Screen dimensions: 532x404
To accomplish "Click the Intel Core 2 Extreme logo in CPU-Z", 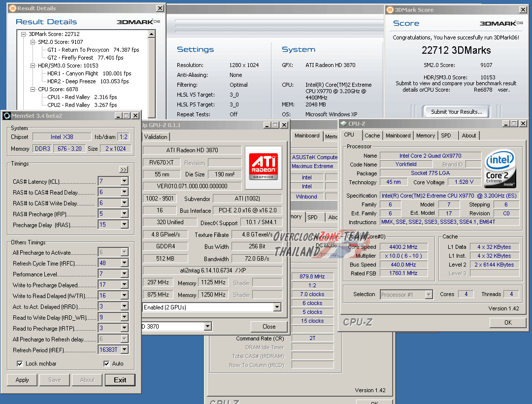I will (x=500, y=168).
